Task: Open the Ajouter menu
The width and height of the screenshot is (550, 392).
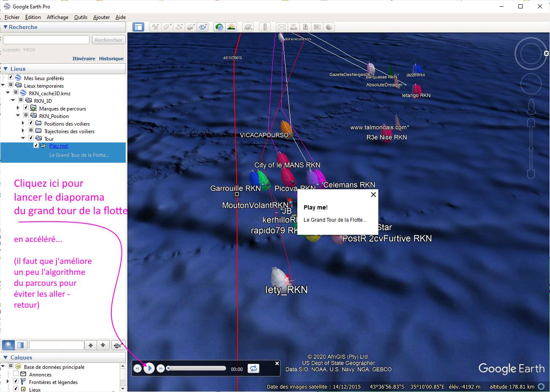Action: [101, 17]
